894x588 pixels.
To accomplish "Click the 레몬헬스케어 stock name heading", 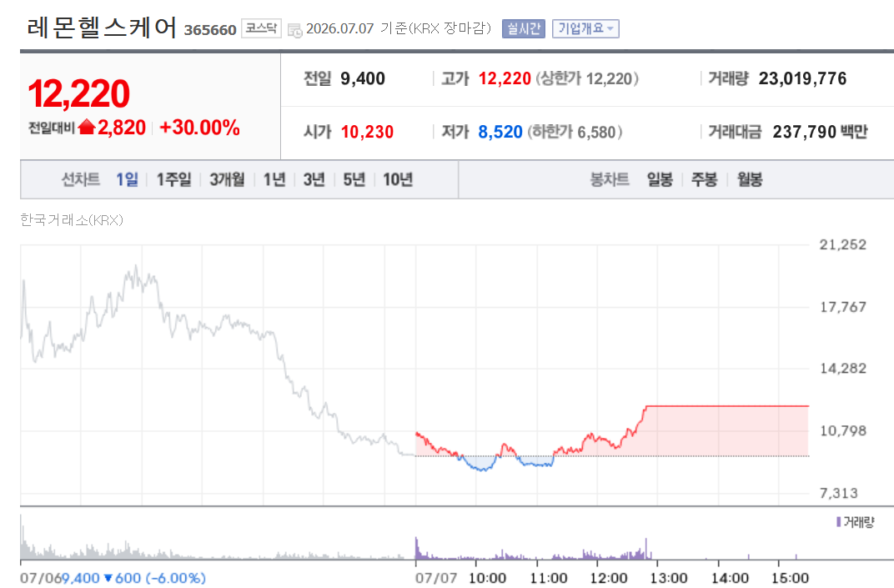I will pyautogui.click(x=102, y=28).
